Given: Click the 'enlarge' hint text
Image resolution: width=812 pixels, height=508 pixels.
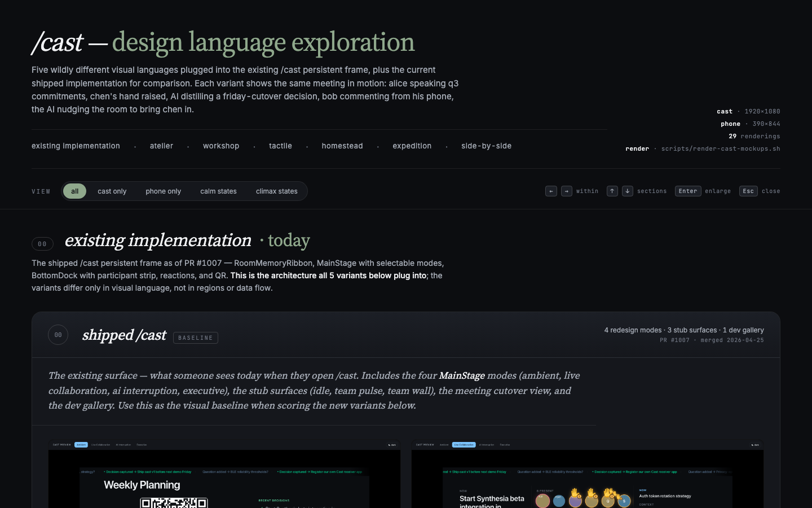Looking at the screenshot, I should 718,191.
